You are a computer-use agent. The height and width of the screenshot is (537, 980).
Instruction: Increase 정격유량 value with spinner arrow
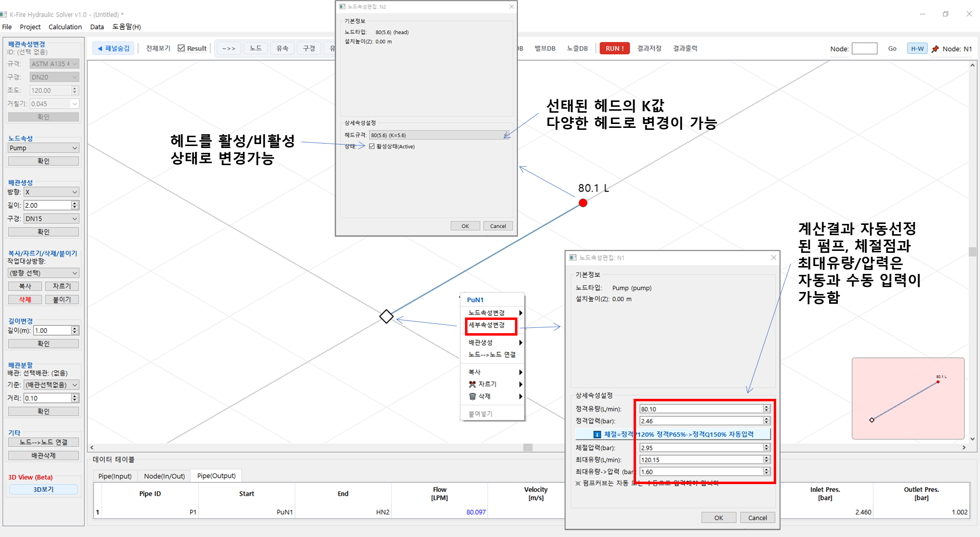pyautogui.click(x=766, y=407)
